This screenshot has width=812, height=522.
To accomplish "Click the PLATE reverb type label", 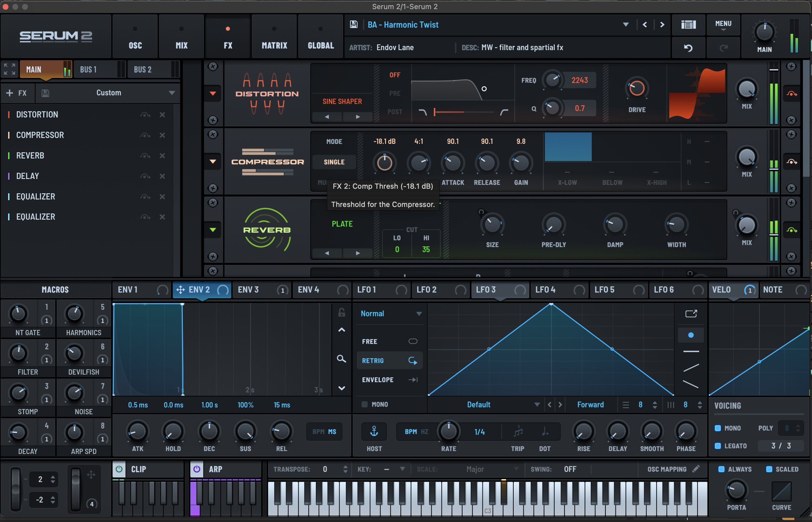I will coord(342,224).
